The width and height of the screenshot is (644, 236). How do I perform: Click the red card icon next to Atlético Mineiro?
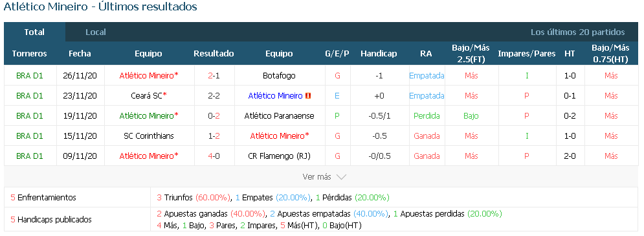click(309, 96)
